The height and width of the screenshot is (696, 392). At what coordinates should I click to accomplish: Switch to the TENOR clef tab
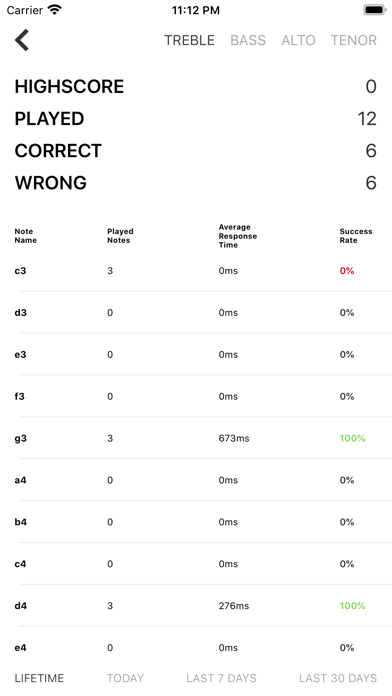[x=354, y=40]
